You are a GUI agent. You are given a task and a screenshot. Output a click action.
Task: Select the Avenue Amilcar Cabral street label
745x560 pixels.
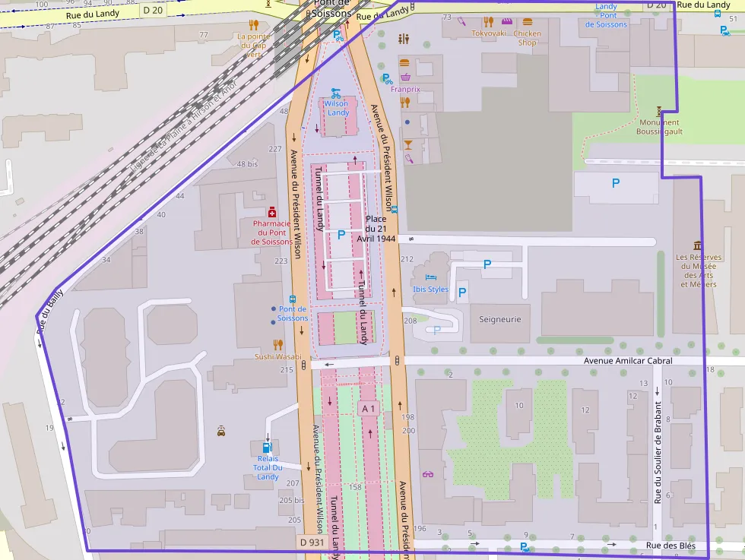pos(628,361)
